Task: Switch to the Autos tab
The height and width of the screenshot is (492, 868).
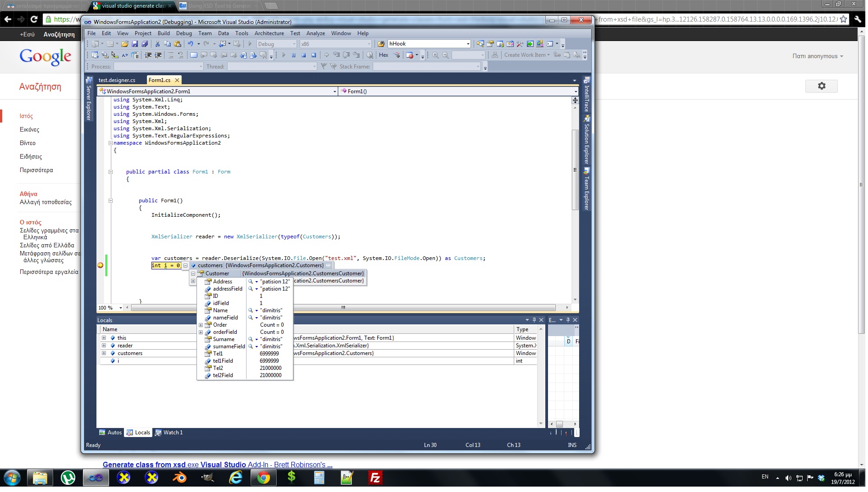Action: click(x=110, y=433)
